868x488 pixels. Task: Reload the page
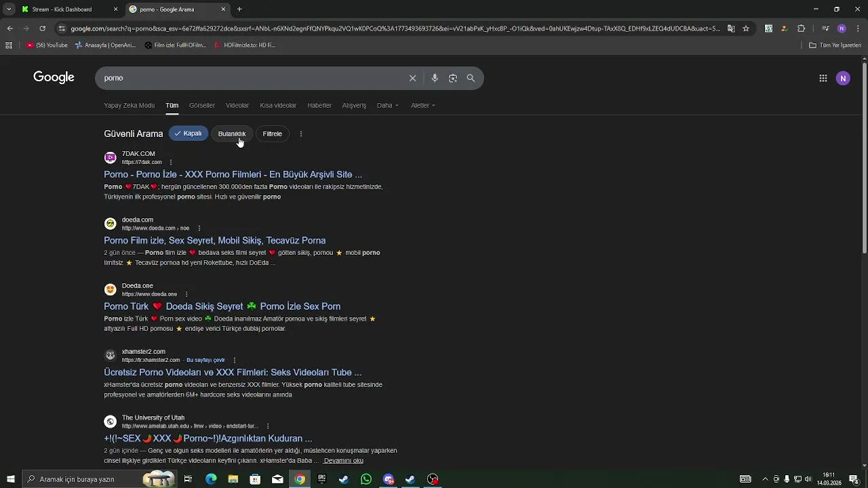[42, 28]
